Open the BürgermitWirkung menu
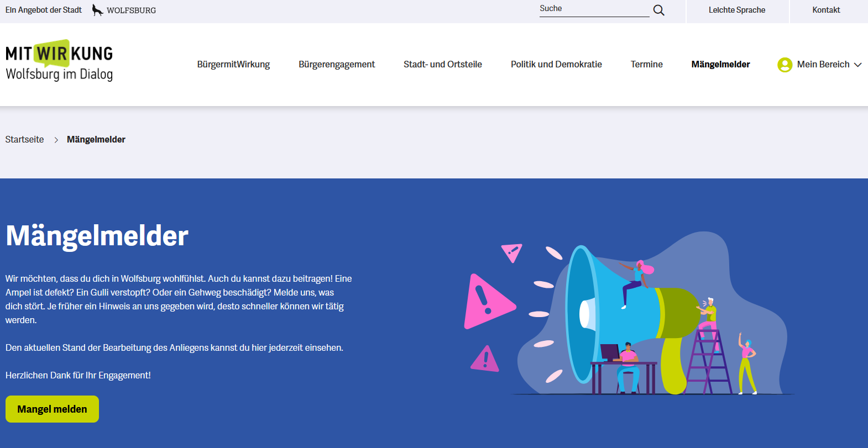The image size is (868, 448). coord(233,65)
